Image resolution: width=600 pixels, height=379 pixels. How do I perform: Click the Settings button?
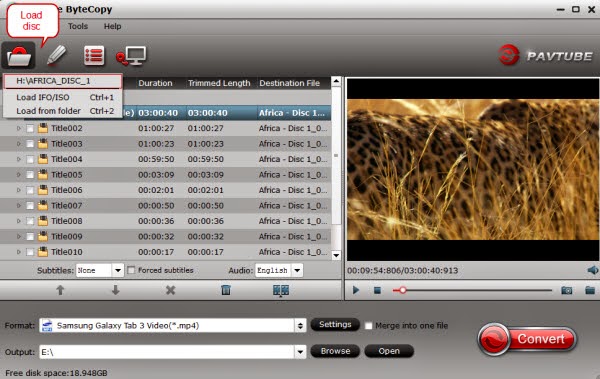pyautogui.click(x=335, y=325)
